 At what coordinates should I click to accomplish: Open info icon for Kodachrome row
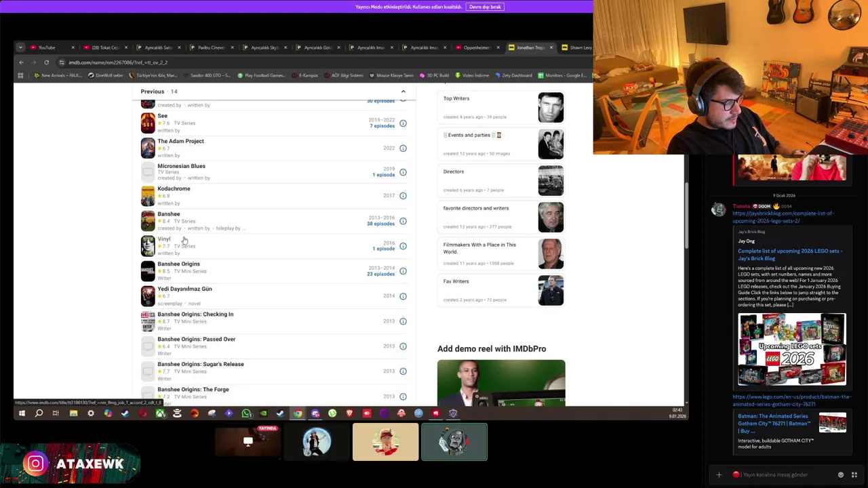(403, 196)
